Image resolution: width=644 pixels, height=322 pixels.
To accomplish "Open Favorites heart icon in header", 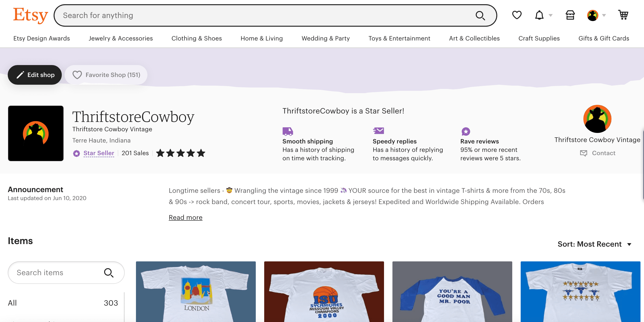I will (x=517, y=15).
